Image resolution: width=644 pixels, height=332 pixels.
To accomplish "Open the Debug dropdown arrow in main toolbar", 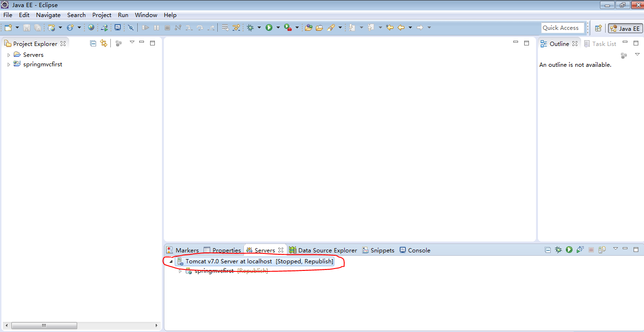I will [259, 27].
